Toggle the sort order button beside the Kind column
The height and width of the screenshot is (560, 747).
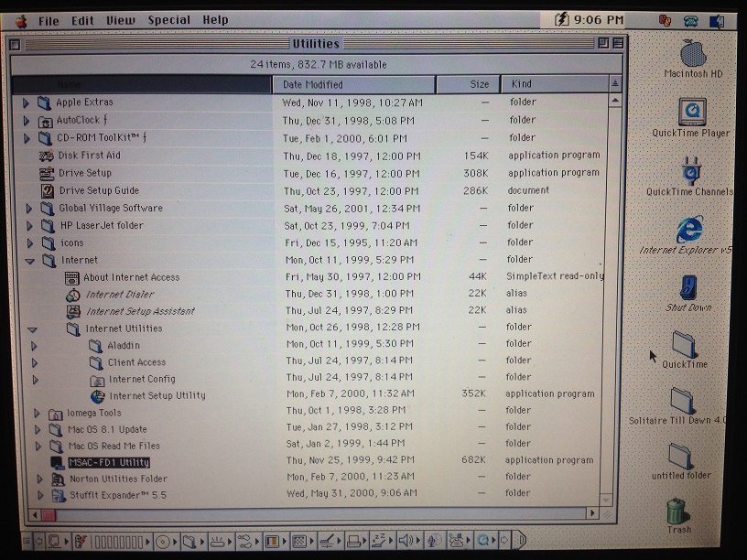615,84
